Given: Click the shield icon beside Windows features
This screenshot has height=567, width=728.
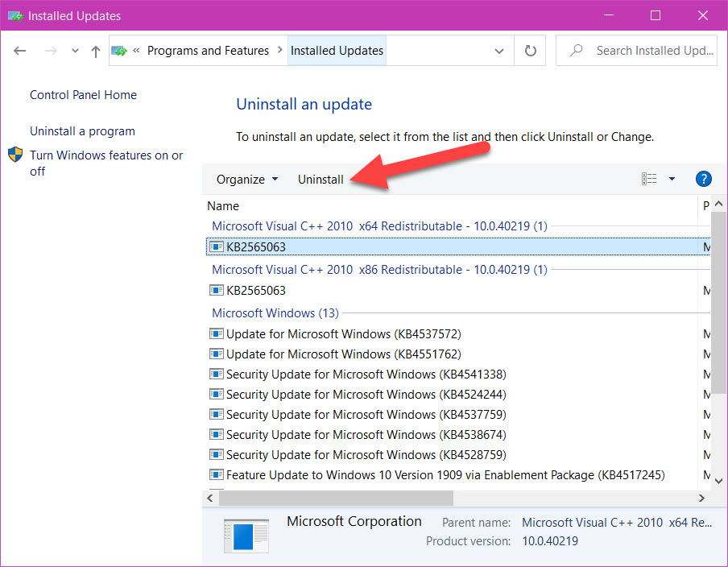Looking at the screenshot, I should (15, 155).
